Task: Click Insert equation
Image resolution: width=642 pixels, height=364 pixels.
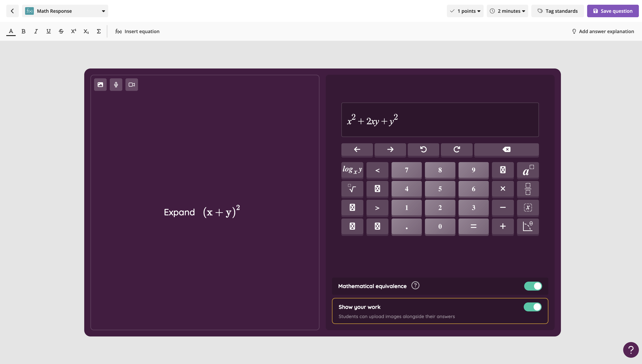Action: click(137, 31)
